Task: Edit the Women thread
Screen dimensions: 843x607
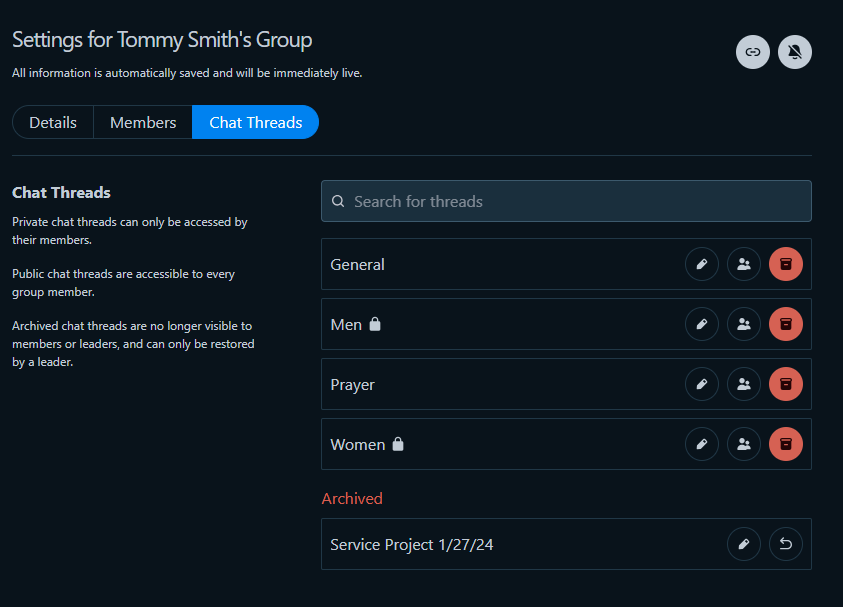Action: pyautogui.click(x=702, y=444)
